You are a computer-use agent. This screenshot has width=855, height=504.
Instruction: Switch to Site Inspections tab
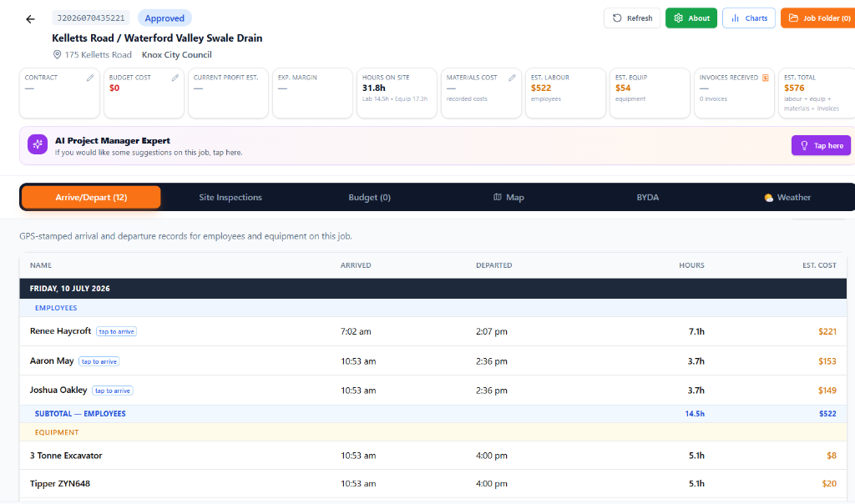230,197
